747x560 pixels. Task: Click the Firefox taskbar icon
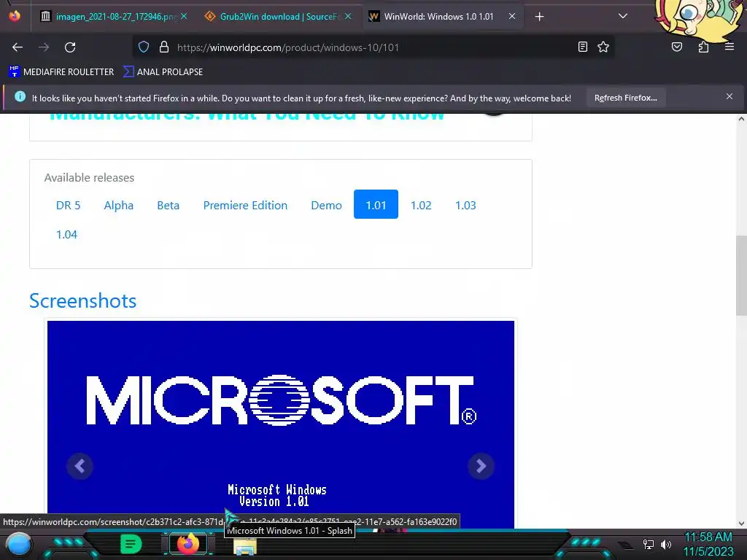187,544
